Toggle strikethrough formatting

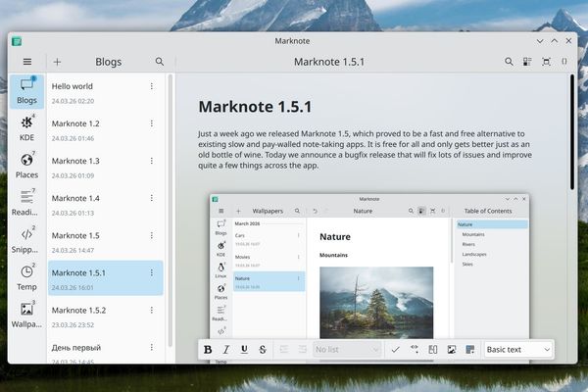click(263, 350)
